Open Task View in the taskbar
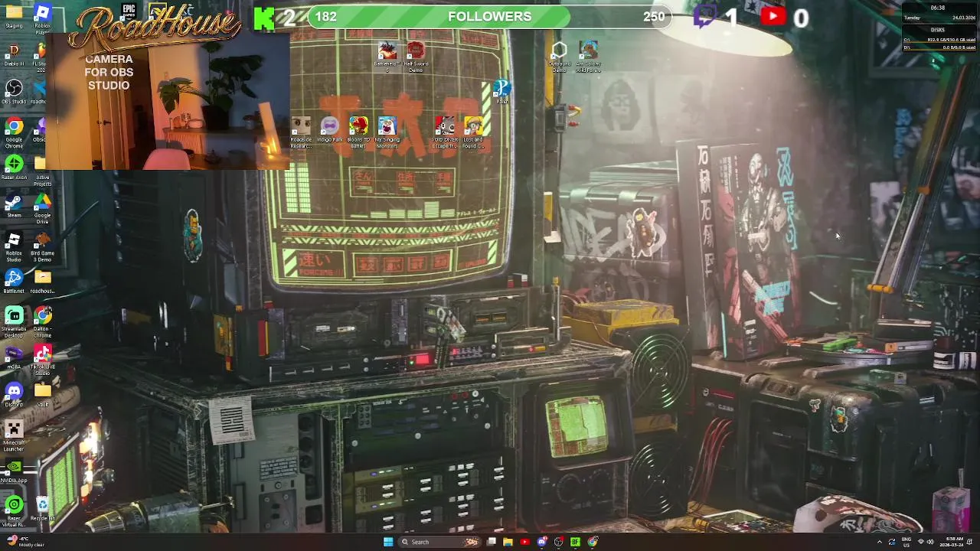This screenshot has height=551, width=980. (x=491, y=542)
